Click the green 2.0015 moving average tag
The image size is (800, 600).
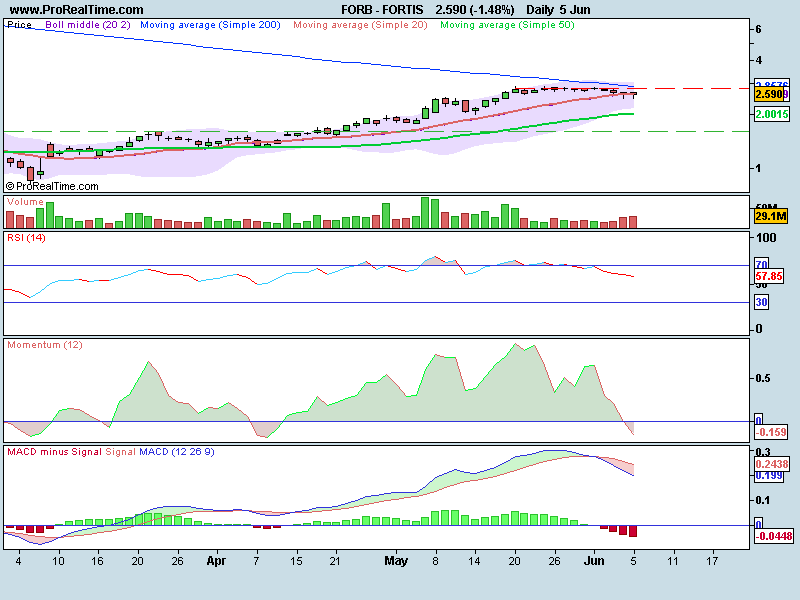pos(771,114)
